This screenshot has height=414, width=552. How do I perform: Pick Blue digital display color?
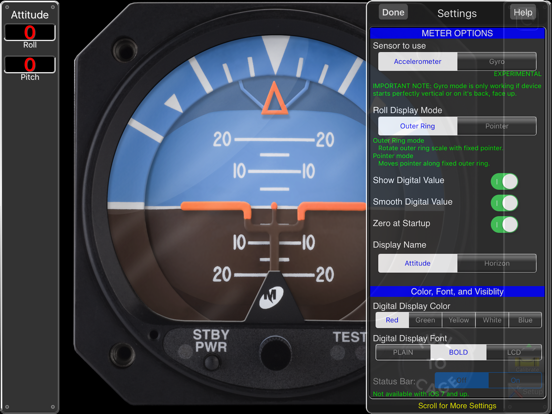pos(525,320)
